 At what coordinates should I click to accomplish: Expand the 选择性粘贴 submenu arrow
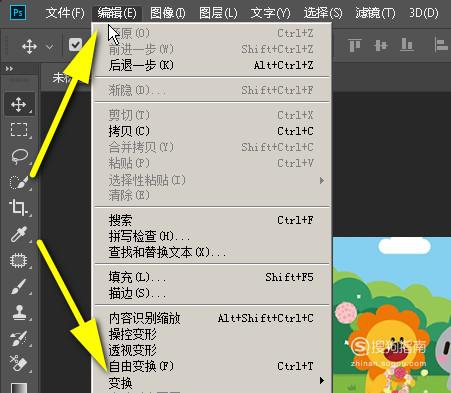(x=322, y=180)
